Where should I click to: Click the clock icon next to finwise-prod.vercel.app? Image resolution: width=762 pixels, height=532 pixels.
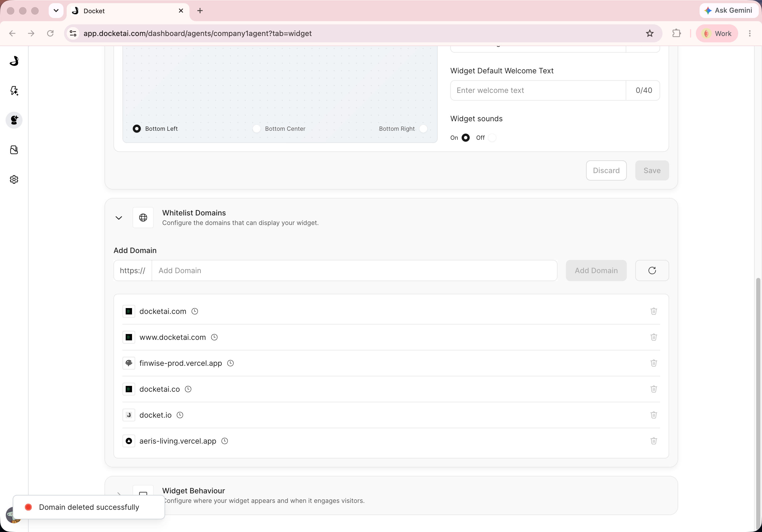click(x=230, y=363)
